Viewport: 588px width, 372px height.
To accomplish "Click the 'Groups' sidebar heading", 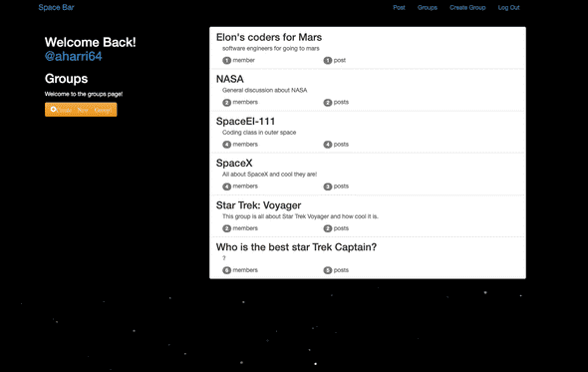I will pos(67,79).
